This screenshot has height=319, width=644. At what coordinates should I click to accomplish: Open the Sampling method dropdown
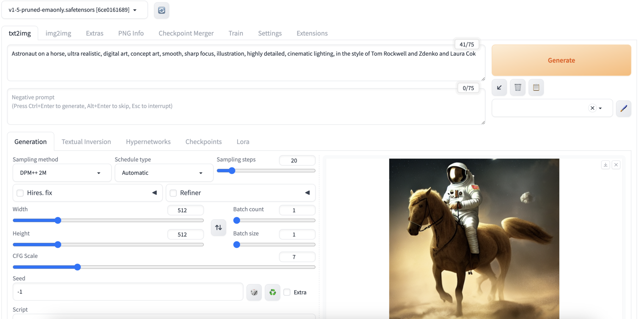[x=62, y=173]
